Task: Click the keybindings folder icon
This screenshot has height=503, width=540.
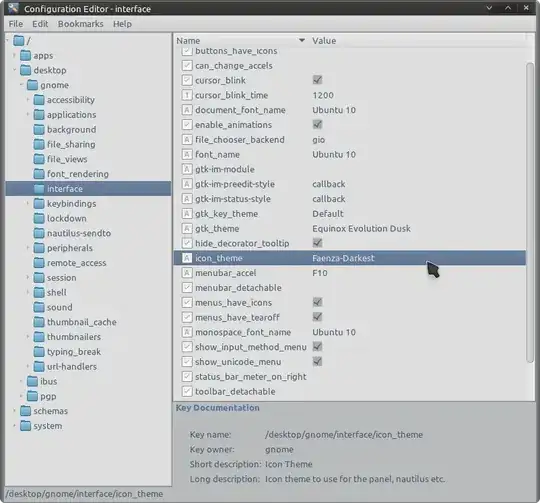Action: (39, 203)
